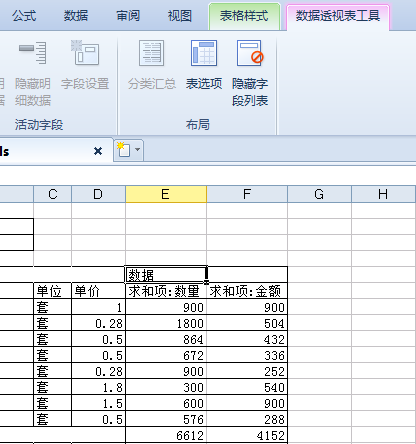Image resolution: width=416 pixels, height=444 pixels.
Task: Expand the new document dropdown arrow
Action: click(x=137, y=150)
